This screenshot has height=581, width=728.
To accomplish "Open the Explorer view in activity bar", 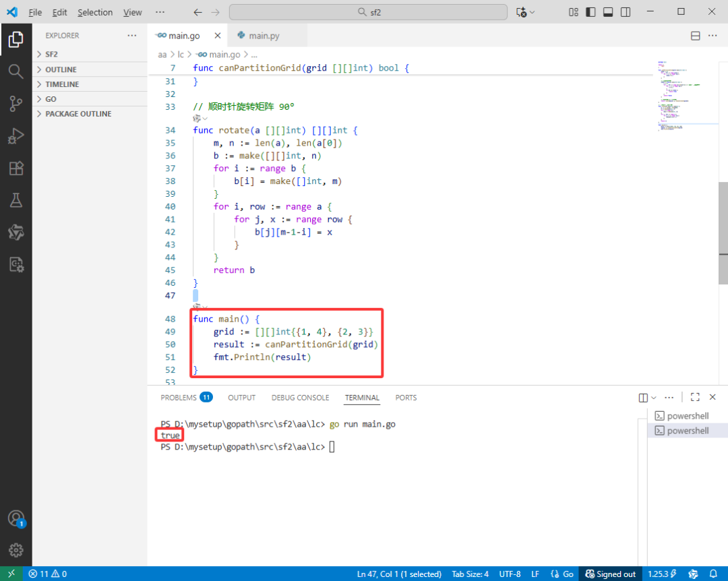I will point(16,40).
